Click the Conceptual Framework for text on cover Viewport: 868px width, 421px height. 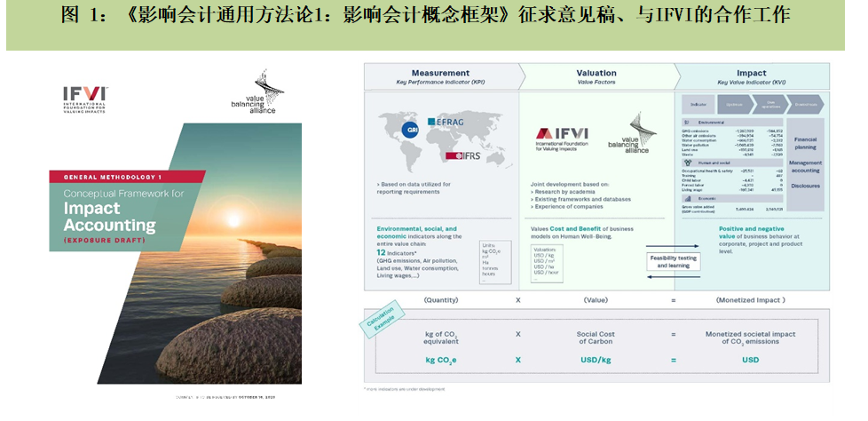(x=122, y=194)
